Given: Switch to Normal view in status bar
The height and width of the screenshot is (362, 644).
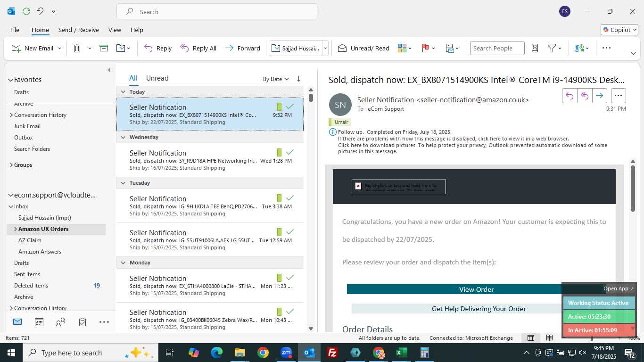Looking at the screenshot, I should click(531, 338).
